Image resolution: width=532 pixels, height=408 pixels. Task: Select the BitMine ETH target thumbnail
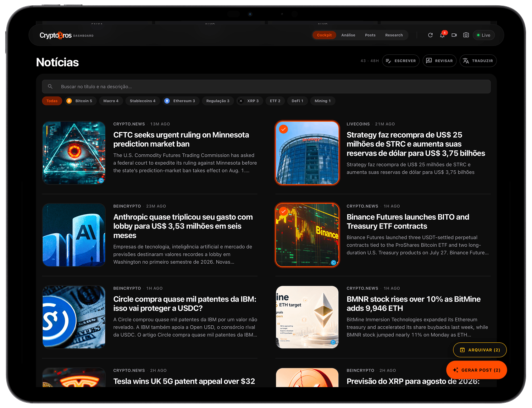(x=307, y=317)
